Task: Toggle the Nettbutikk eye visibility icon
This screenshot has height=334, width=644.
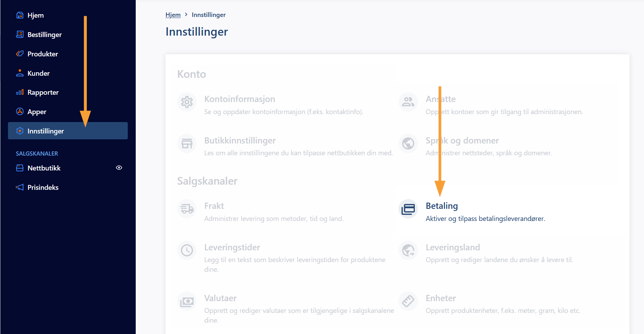Action: coord(119,168)
